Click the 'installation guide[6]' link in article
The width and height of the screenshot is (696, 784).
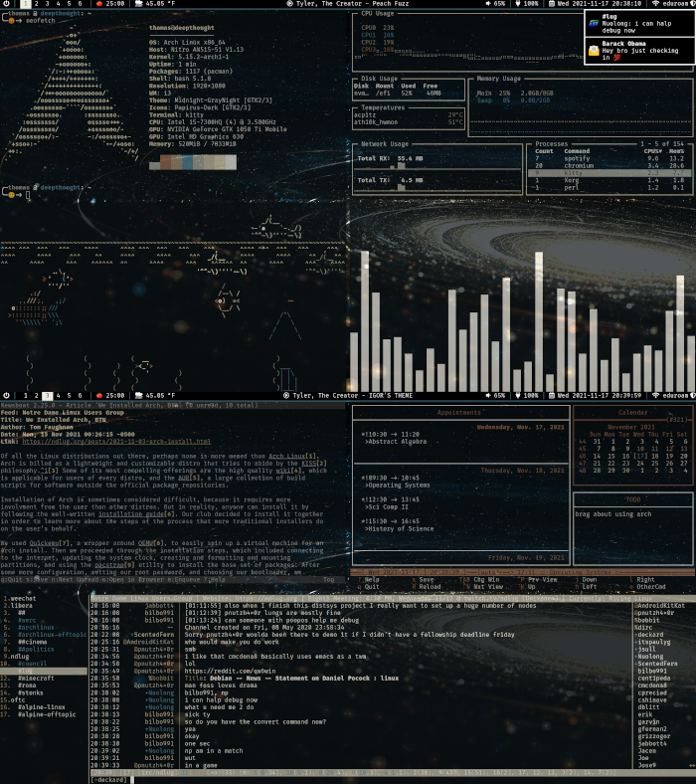point(136,514)
